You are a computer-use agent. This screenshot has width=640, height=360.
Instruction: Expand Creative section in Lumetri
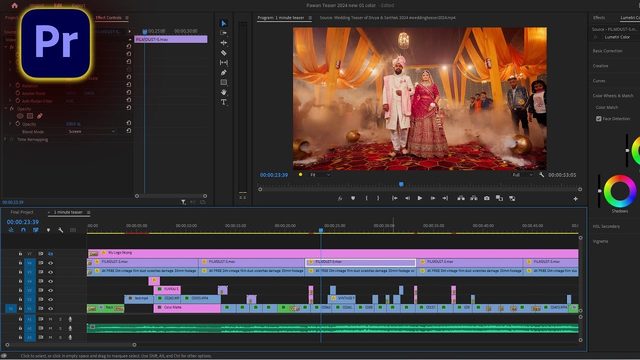click(600, 66)
